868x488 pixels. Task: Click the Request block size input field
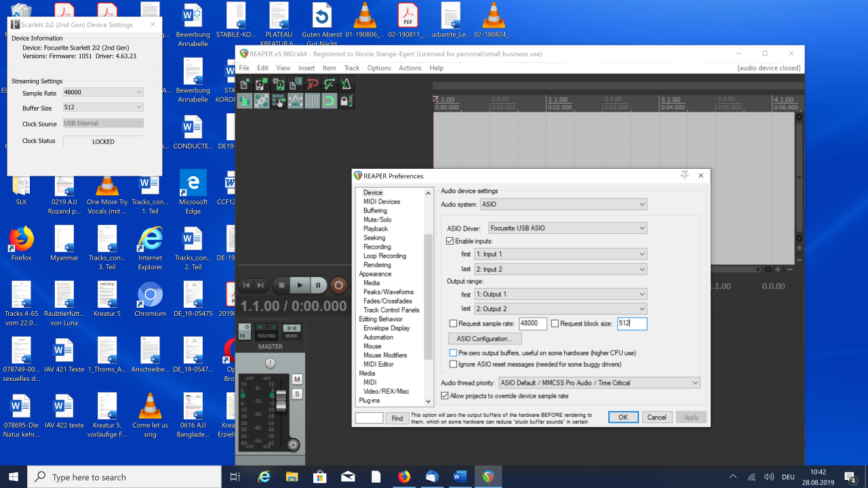click(632, 324)
